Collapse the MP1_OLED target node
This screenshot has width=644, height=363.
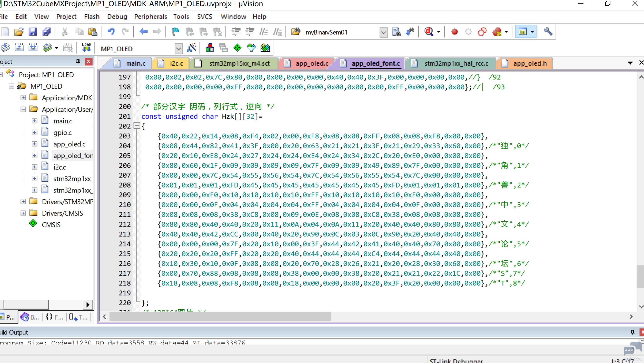point(12,86)
